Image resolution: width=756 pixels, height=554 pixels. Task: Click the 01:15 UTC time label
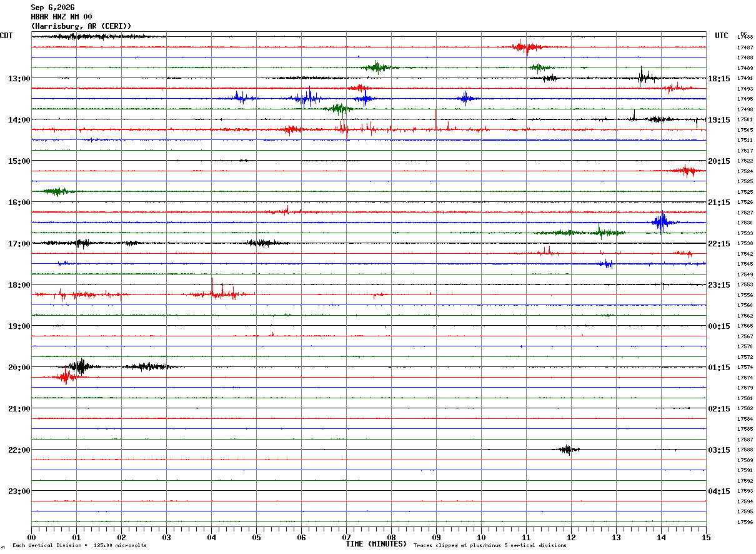pyautogui.click(x=719, y=367)
